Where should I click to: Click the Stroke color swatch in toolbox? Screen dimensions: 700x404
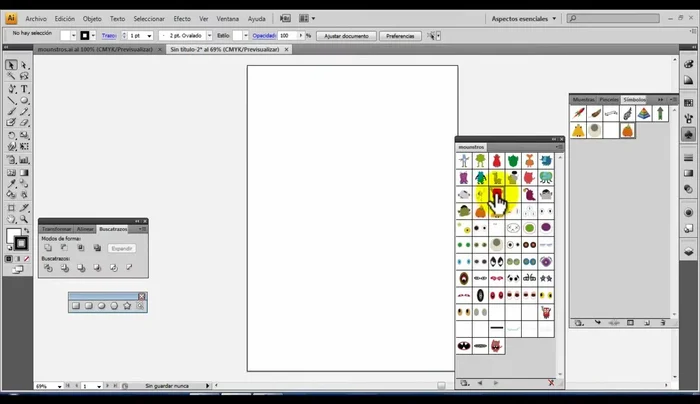click(21, 243)
